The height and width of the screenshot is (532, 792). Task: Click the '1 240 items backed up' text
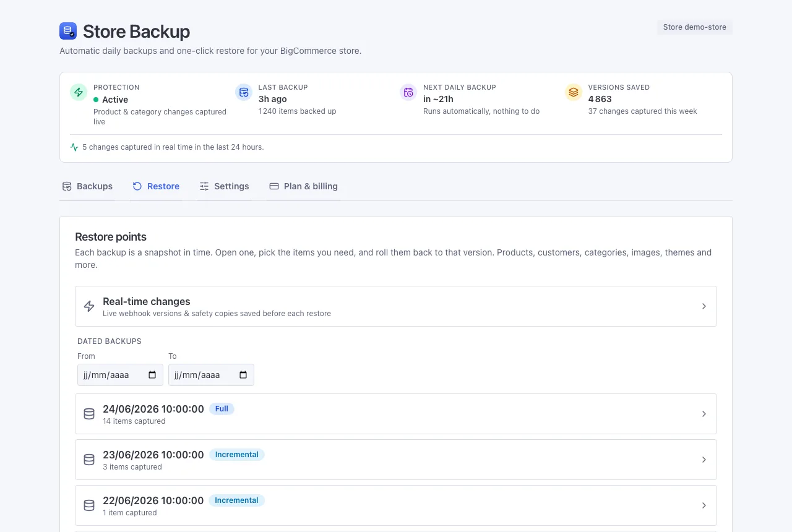click(x=298, y=111)
